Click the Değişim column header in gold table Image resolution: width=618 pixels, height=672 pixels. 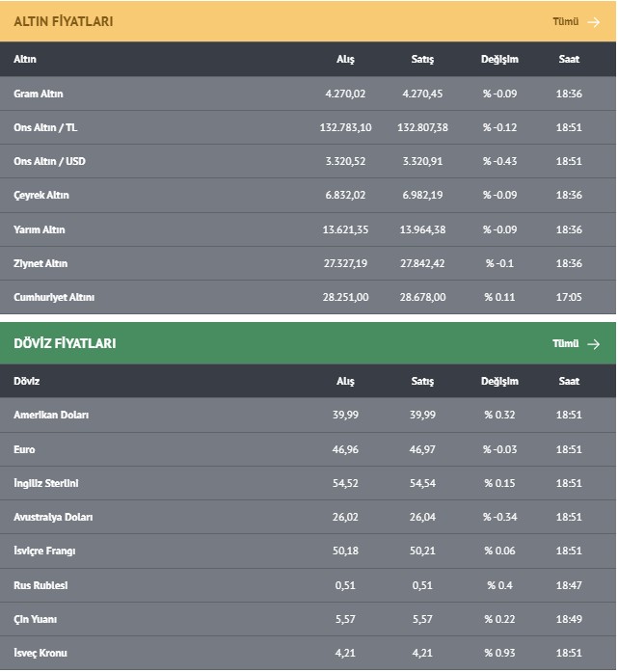pyautogui.click(x=499, y=60)
